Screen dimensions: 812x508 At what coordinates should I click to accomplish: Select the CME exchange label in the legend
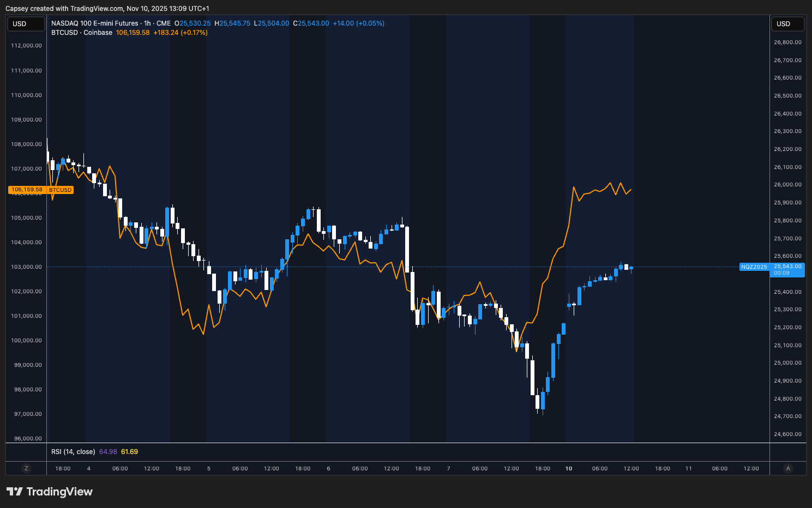pos(163,23)
